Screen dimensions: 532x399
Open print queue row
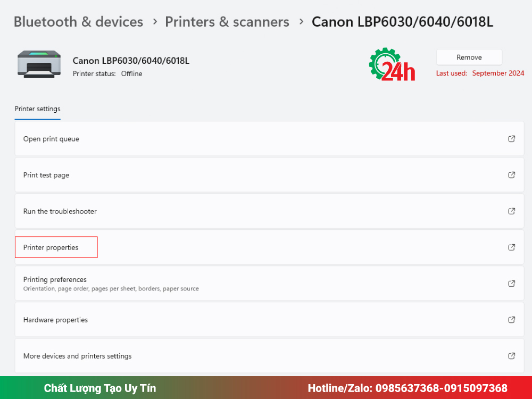coord(269,139)
